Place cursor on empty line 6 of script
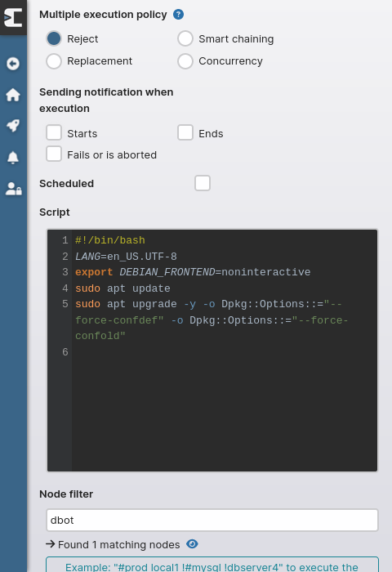 [x=225, y=352]
